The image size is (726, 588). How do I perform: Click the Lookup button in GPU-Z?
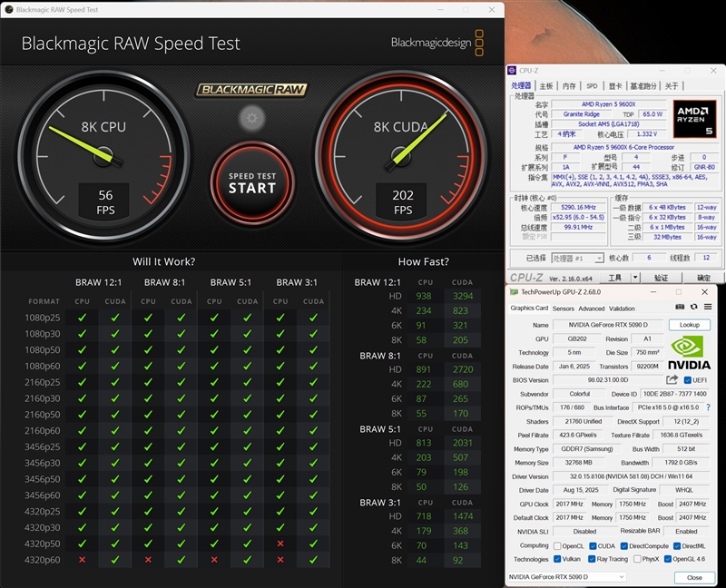[x=689, y=325]
